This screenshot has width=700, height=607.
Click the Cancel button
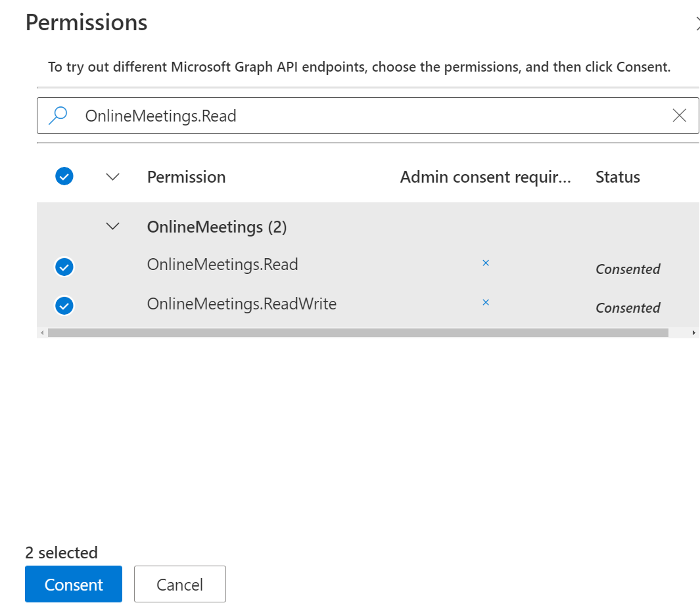pos(180,584)
